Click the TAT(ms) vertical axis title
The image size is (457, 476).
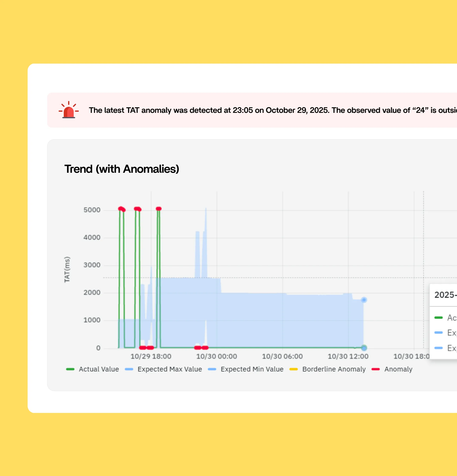tap(67, 269)
